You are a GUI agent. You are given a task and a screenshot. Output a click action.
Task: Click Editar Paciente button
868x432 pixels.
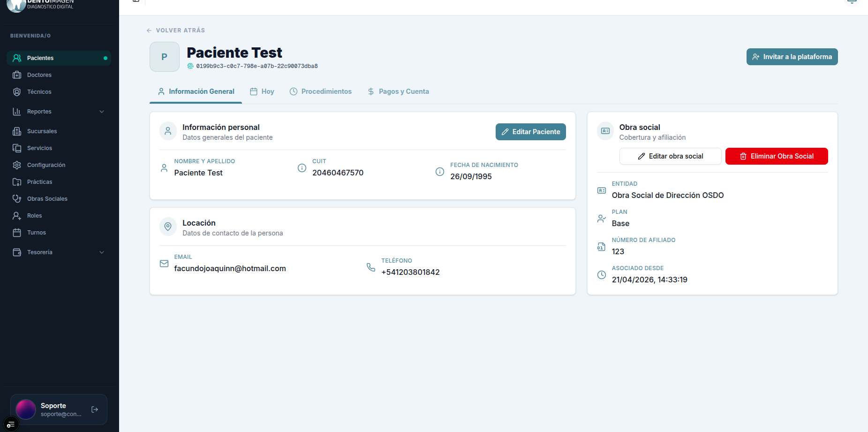(531, 132)
